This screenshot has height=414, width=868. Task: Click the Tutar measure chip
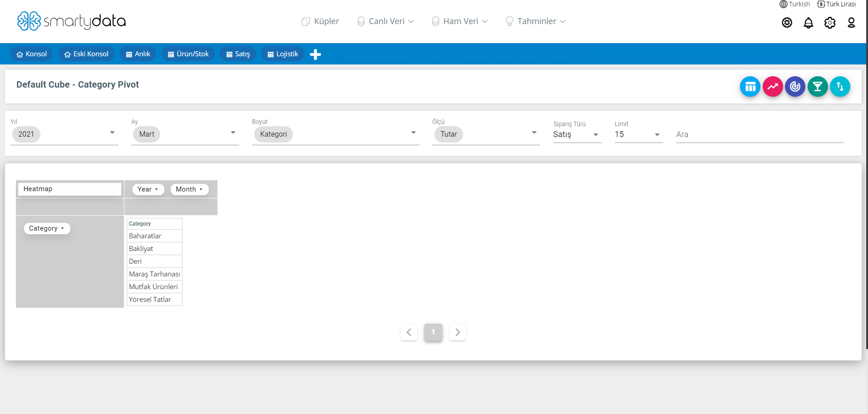pos(449,134)
